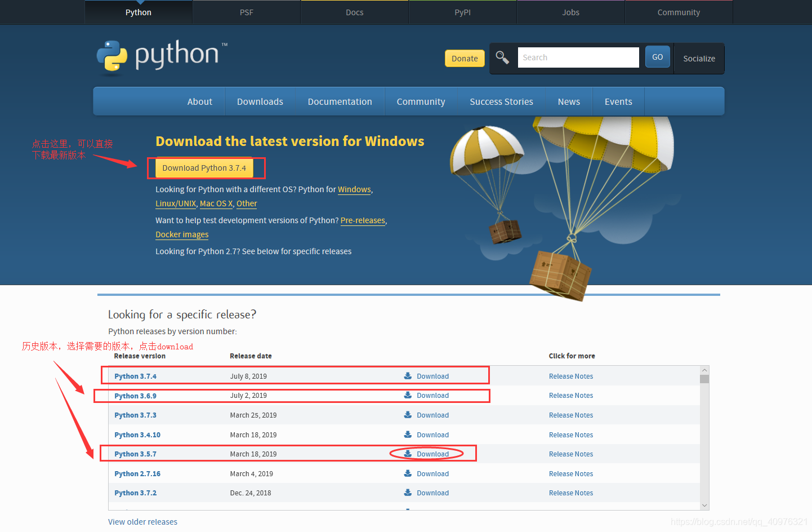Click download icon for Python 3.6.9
The width and height of the screenshot is (812, 532).
[408, 395]
